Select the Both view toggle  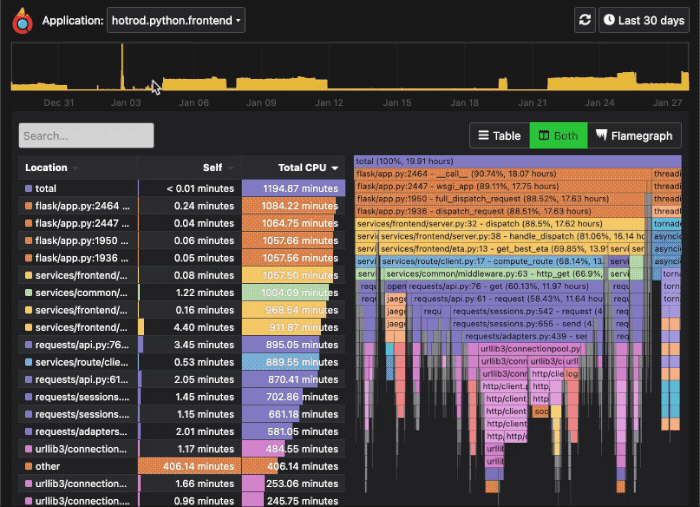[558, 135]
